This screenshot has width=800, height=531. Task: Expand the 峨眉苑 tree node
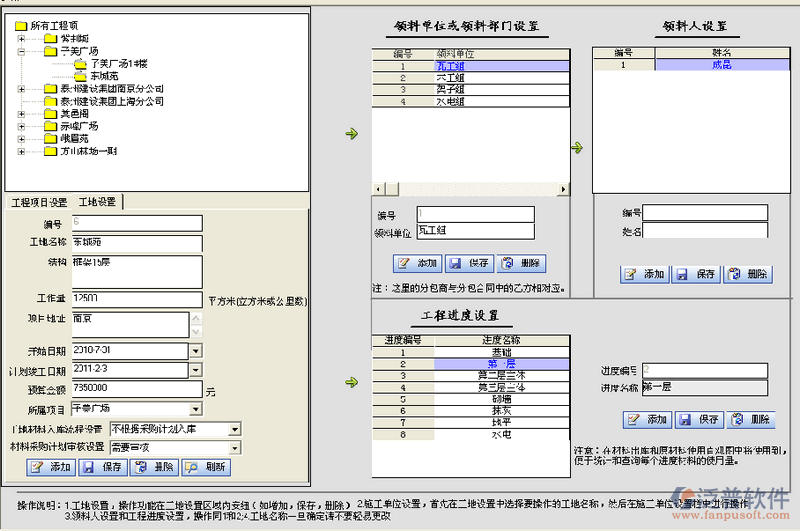21,139
